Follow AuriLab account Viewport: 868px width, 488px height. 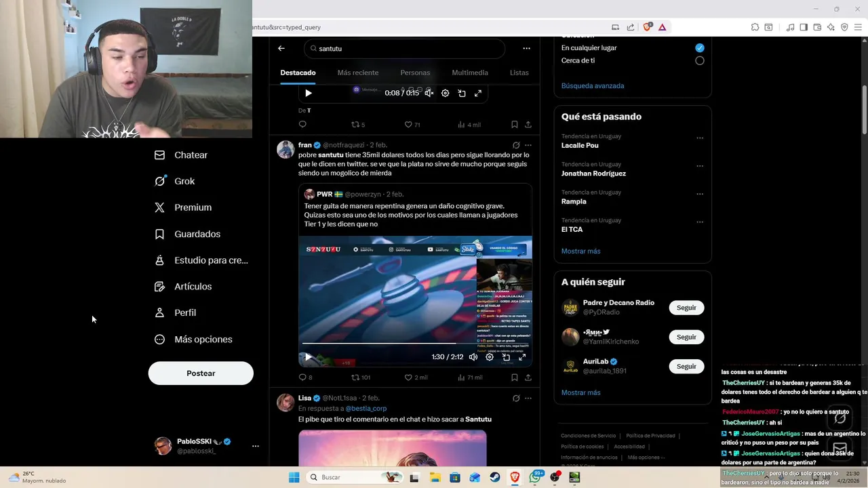pyautogui.click(x=686, y=367)
